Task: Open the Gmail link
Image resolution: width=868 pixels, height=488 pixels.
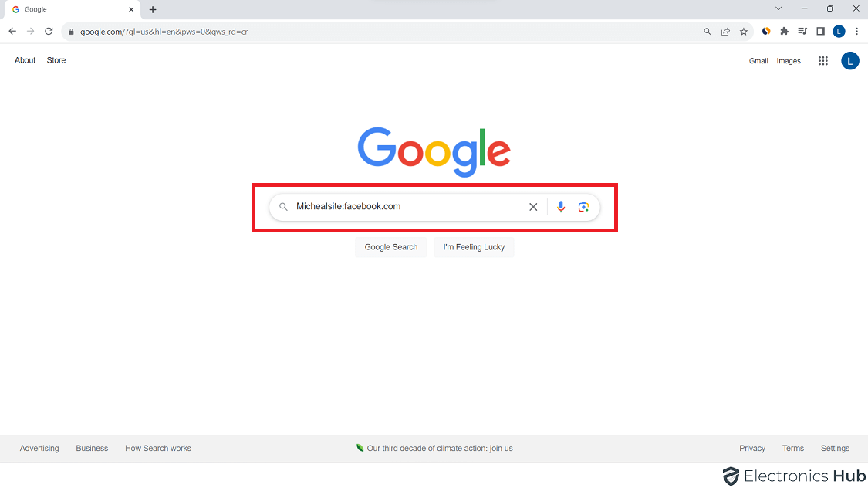Action: tap(758, 61)
